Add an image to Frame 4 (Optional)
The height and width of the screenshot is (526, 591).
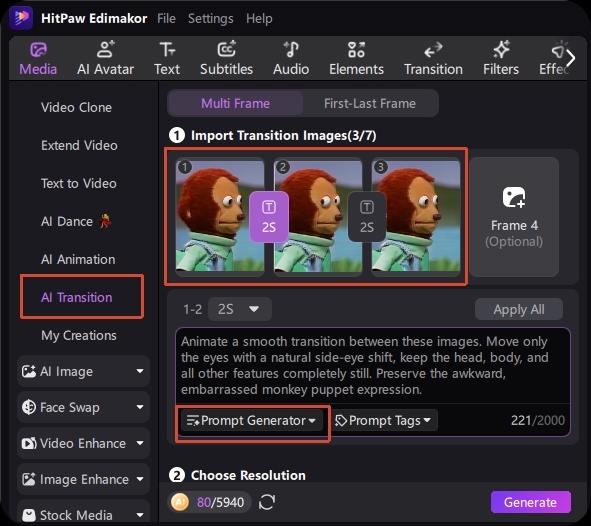click(x=514, y=217)
